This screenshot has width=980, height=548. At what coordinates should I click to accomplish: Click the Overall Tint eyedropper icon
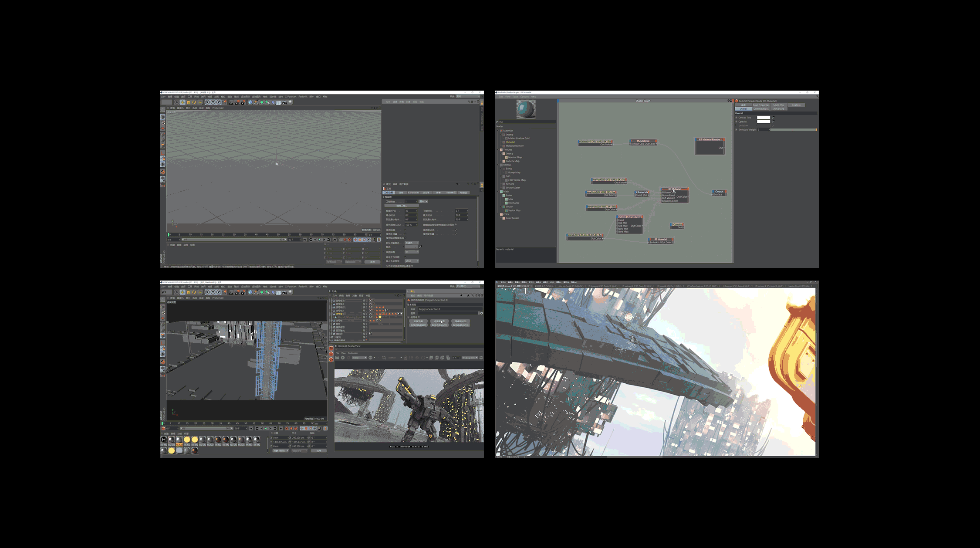tap(773, 118)
